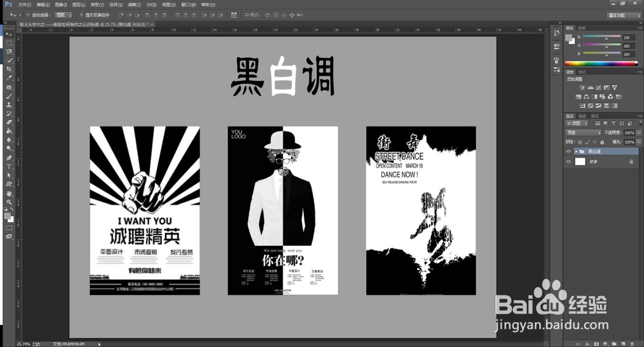
Task: Open the 填充 fill dropdown arrow
Action: 639,142
